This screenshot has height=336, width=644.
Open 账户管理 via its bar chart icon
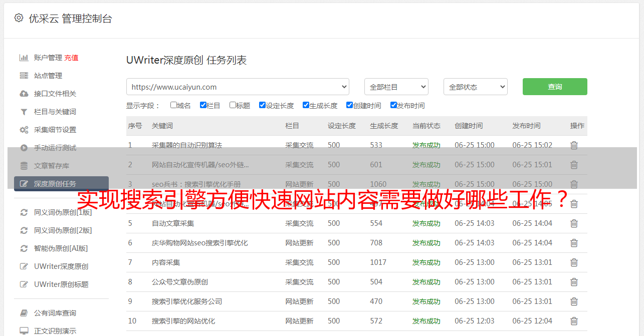point(24,58)
